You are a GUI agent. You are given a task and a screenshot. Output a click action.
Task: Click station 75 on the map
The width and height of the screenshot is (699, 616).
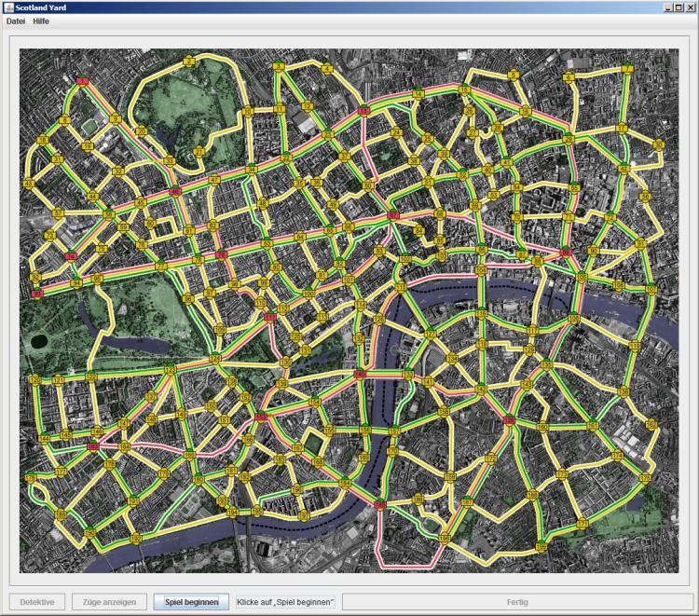[x=102, y=248]
